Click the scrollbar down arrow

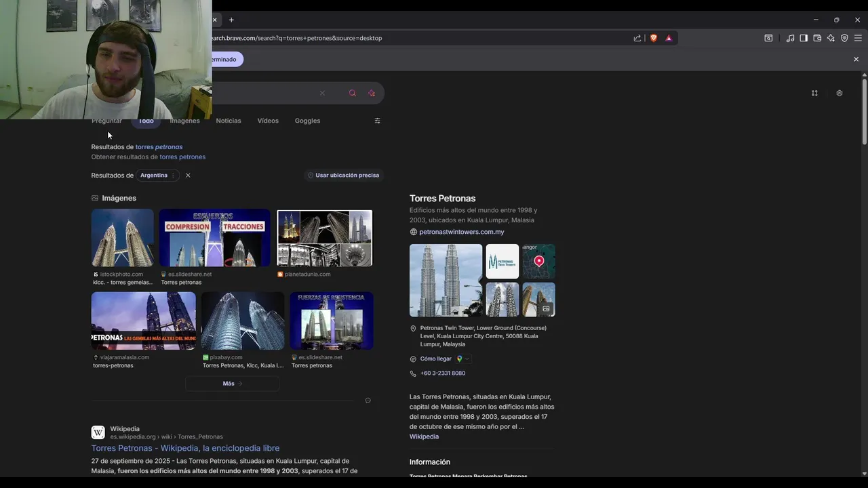[x=865, y=474]
